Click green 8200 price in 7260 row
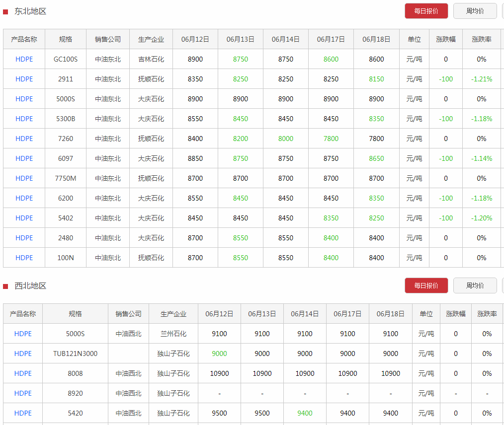Viewport: 504px width, 425px height. [x=241, y=139]
